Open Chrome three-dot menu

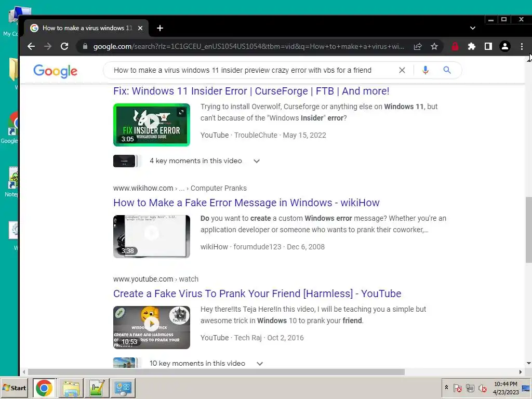click(522, 46)
